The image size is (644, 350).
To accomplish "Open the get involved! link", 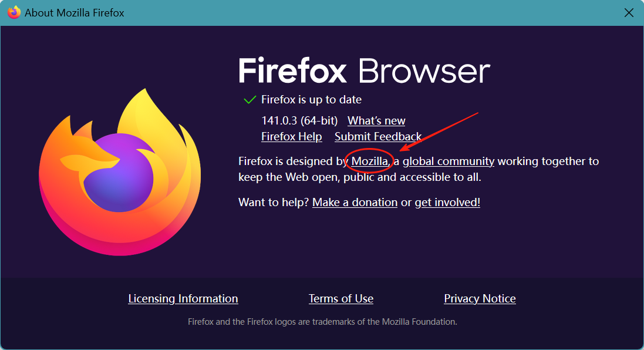I will pos(447,202).
